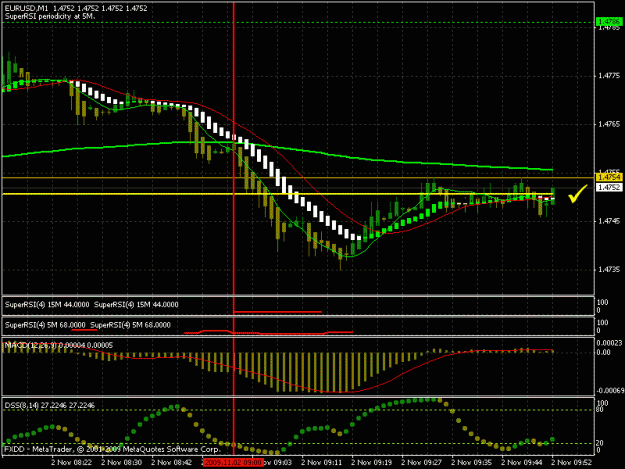Click the 1.4775 price scale value
Screen dimensions: 625x469
609,76
